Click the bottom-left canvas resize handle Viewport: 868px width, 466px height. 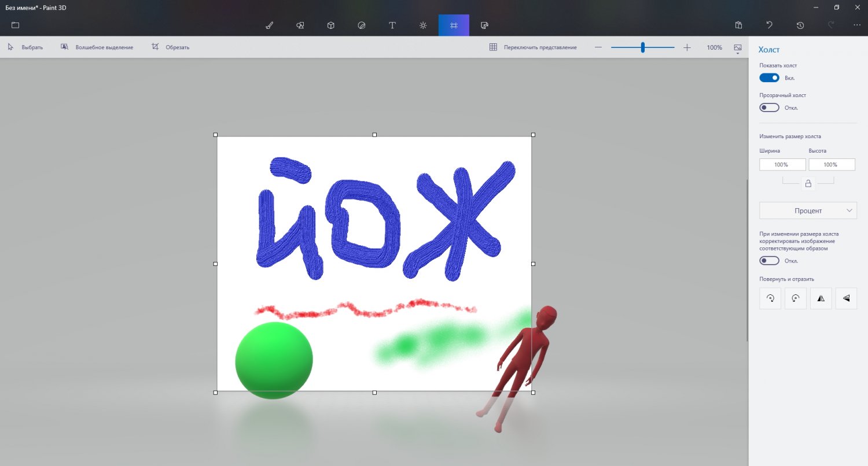click(215, 393)
